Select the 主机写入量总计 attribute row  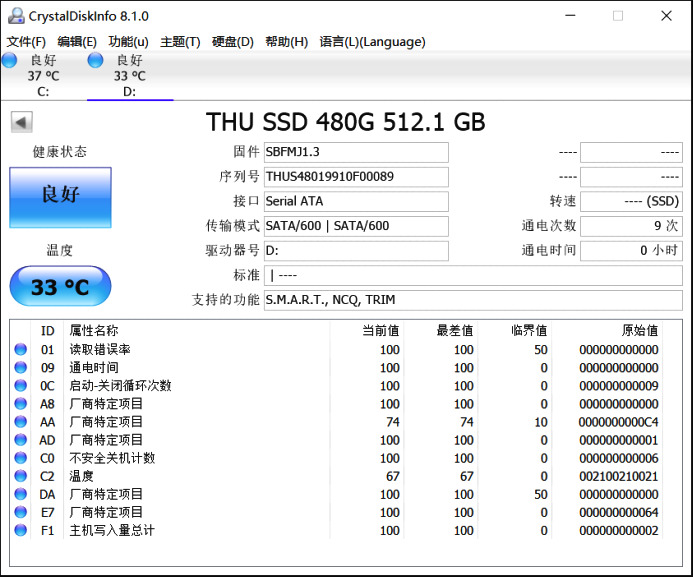point(337,530)
